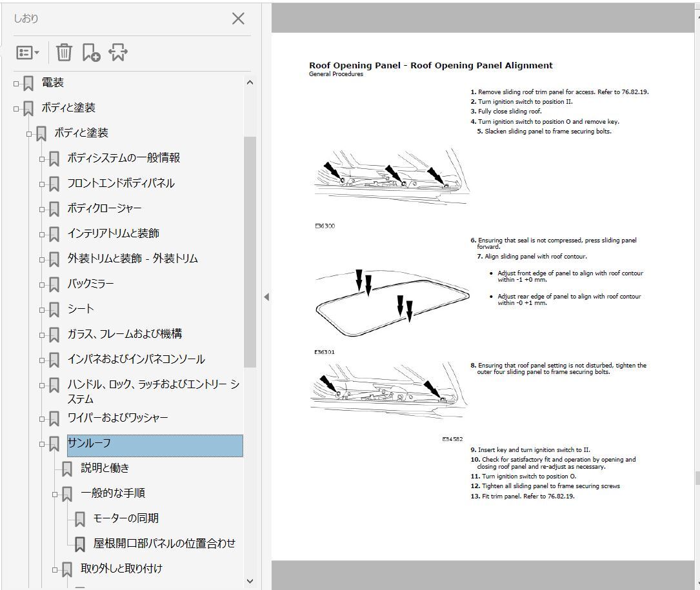Viewport: 700px width, 590px height.
Task: Expand インテリアトリムと装飾 node
Action: click(x=42, y=234)
